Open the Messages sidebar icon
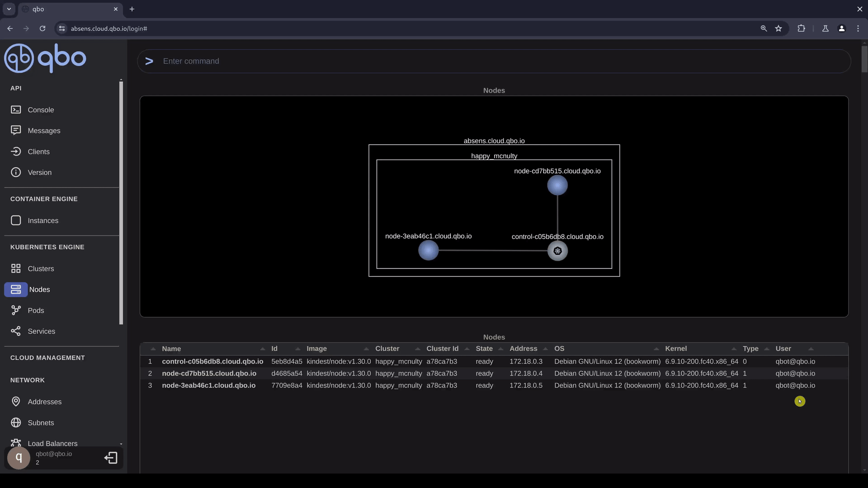 coord(16,131)
